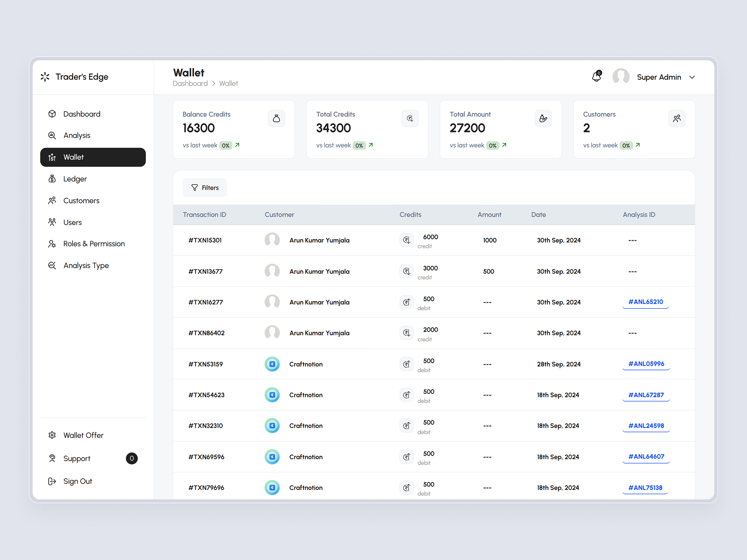Open analysis link #ANL65210
The height and width of the screenshot is (560, 747).
[645, 302]
